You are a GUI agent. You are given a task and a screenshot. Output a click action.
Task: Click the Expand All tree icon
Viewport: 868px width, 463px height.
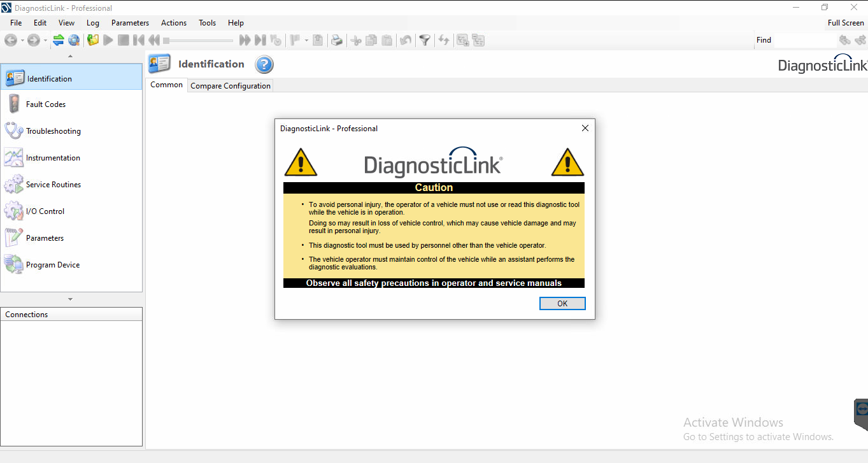point(463,40)
